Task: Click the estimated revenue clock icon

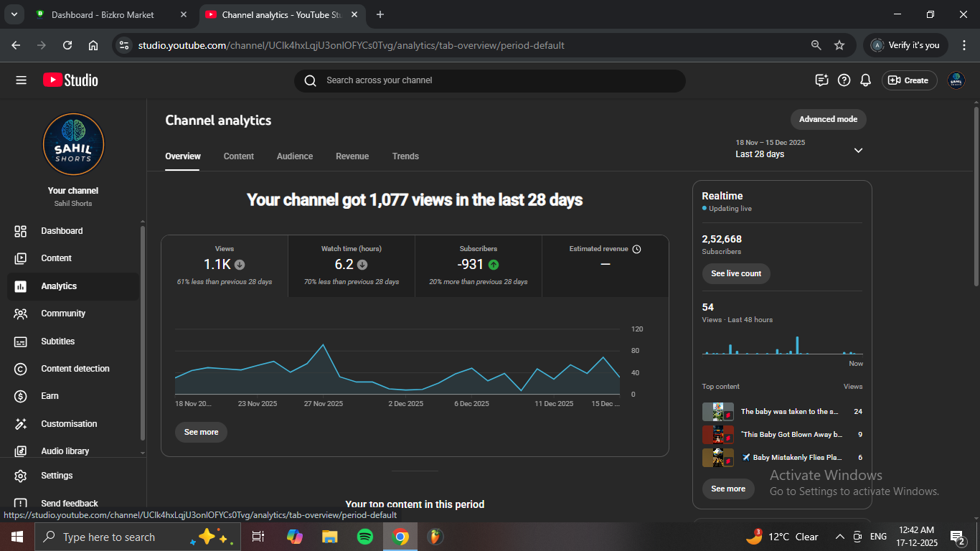Action: pos(636,249)
